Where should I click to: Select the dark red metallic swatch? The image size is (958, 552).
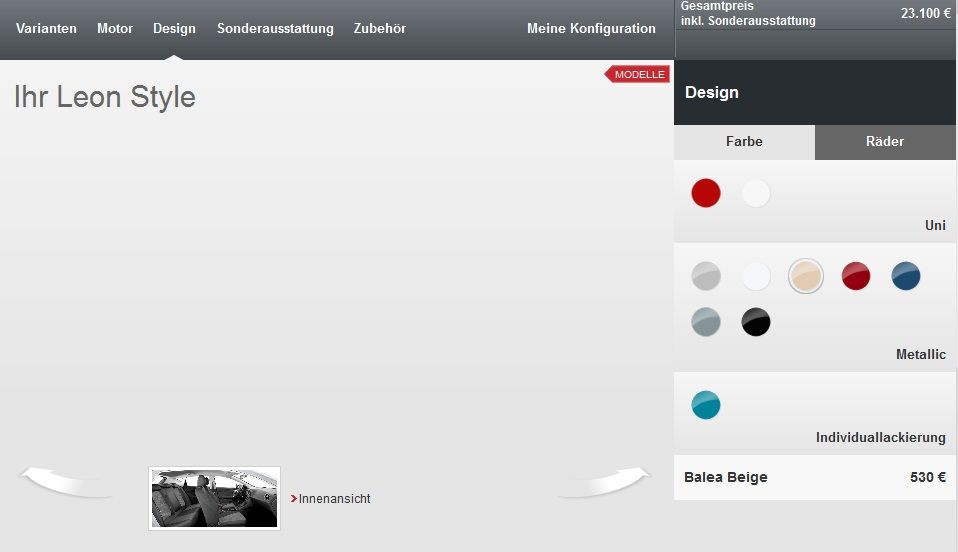click(x=855, y=276)
